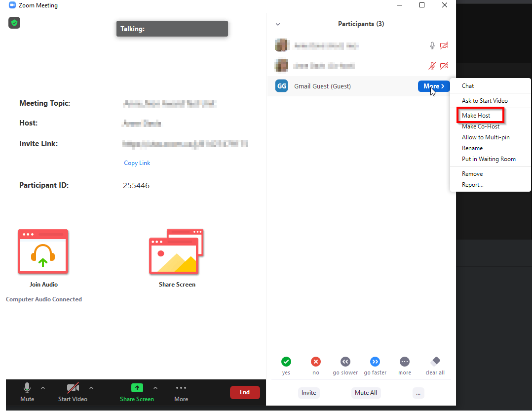Click the second participant's crossed camera icon

pyautogui.click(x=444, y=66)
